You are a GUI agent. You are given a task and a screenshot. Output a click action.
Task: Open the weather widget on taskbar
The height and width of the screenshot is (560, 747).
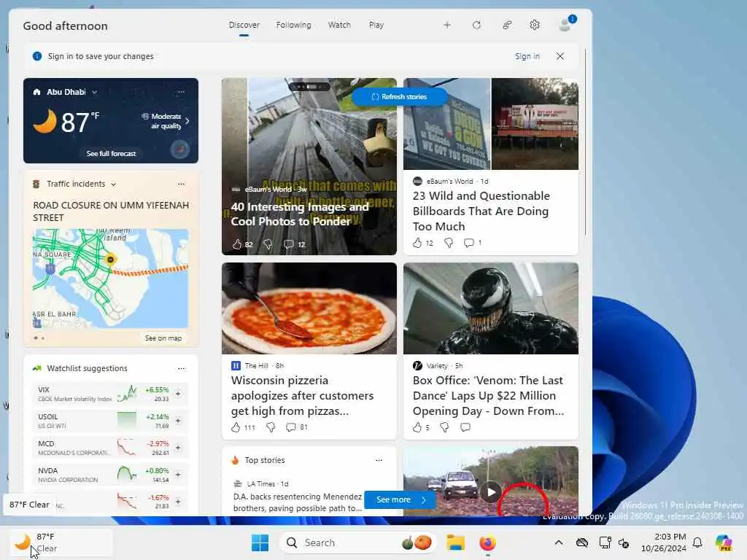61,542
